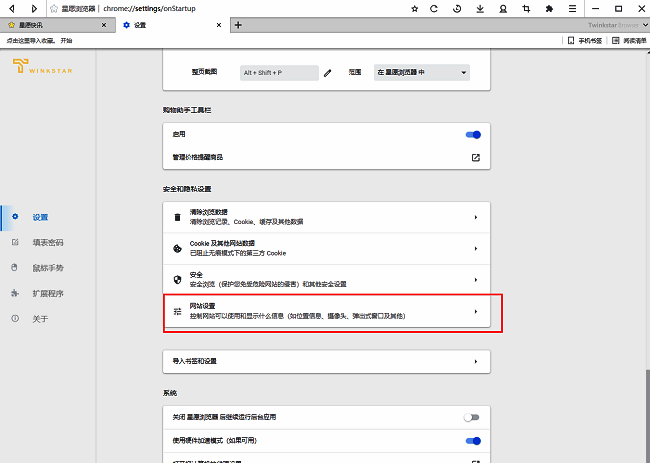Click the address bar chrome://settings/onStartup
The height and width of the screenshot is (463, 650).
(149, 9)
